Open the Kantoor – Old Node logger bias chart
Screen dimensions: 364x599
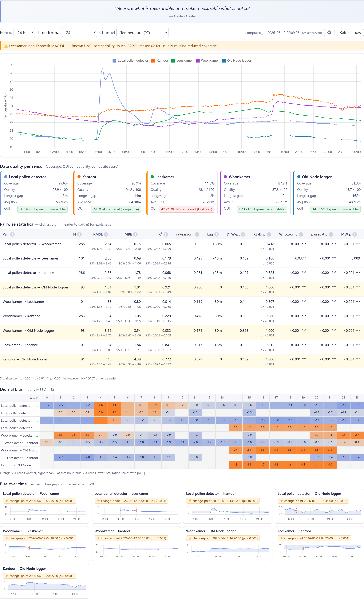(45, 581)
